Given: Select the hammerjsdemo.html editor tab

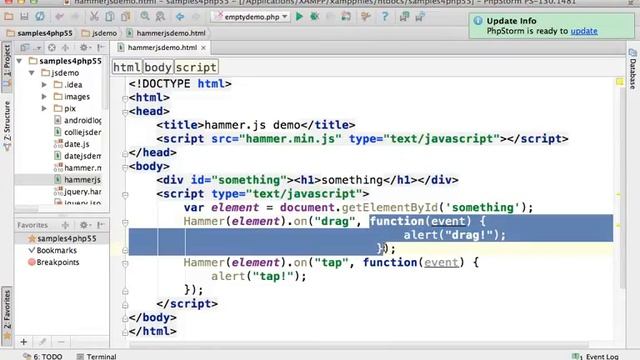Looking at the screenshot, I should (162, 48).
